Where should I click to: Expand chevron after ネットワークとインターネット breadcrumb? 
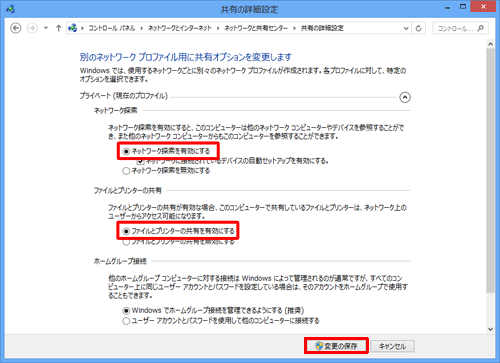click(x=218, y=28)
